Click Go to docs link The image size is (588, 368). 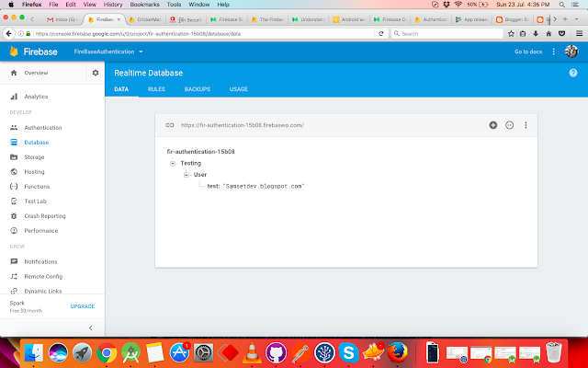528,52
